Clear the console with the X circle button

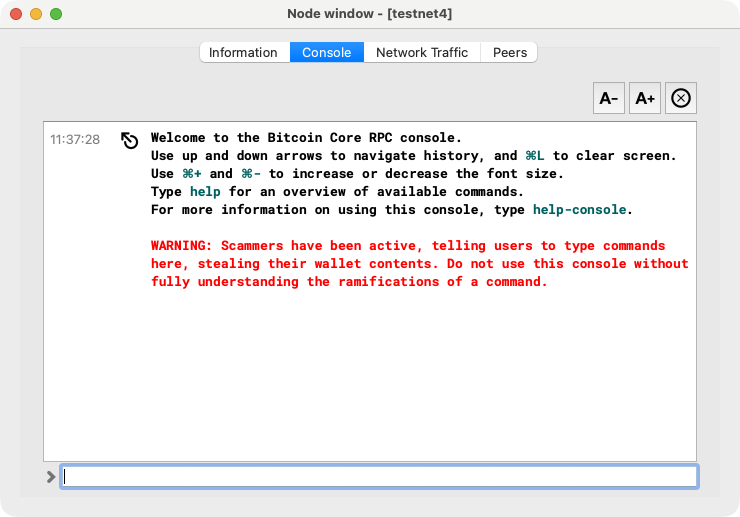tap(681, 98)
